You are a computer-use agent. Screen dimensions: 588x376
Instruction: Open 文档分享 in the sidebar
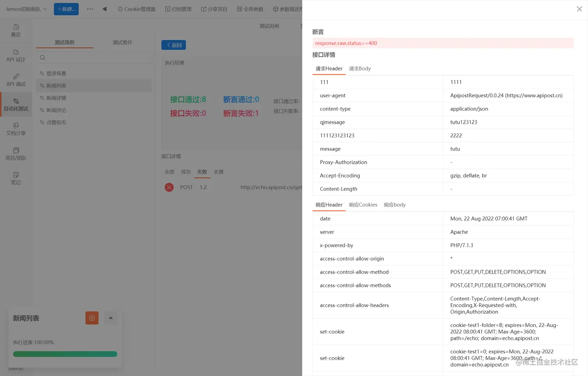(x=16, y=129)
